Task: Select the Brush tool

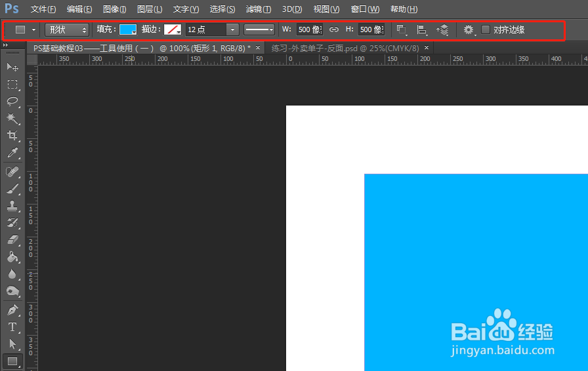Action: click(12, 189)
